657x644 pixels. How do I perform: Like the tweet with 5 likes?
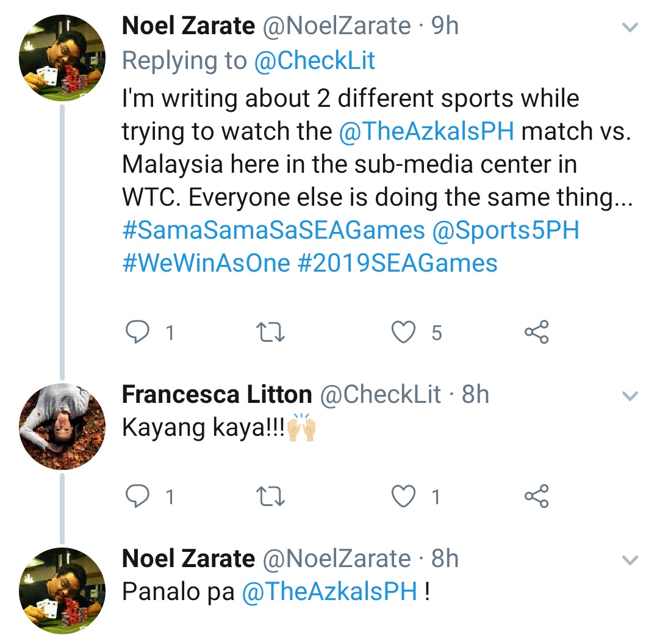click(403, 332)
